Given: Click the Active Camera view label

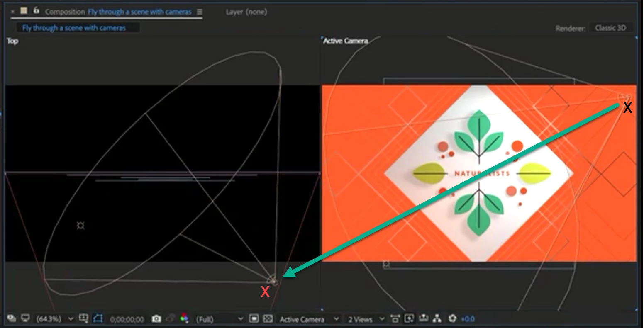Looking at the screenshot, I should (x=345, y=41).
